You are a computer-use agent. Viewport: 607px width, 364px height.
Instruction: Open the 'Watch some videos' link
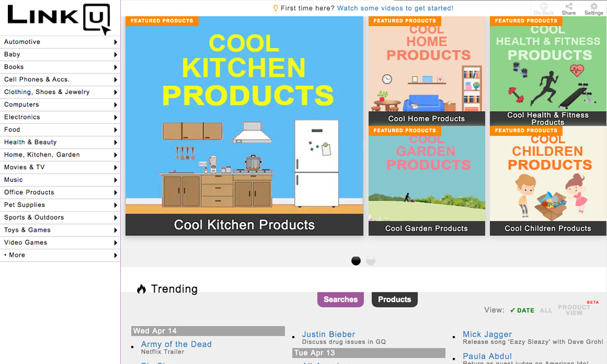(395, 8)
